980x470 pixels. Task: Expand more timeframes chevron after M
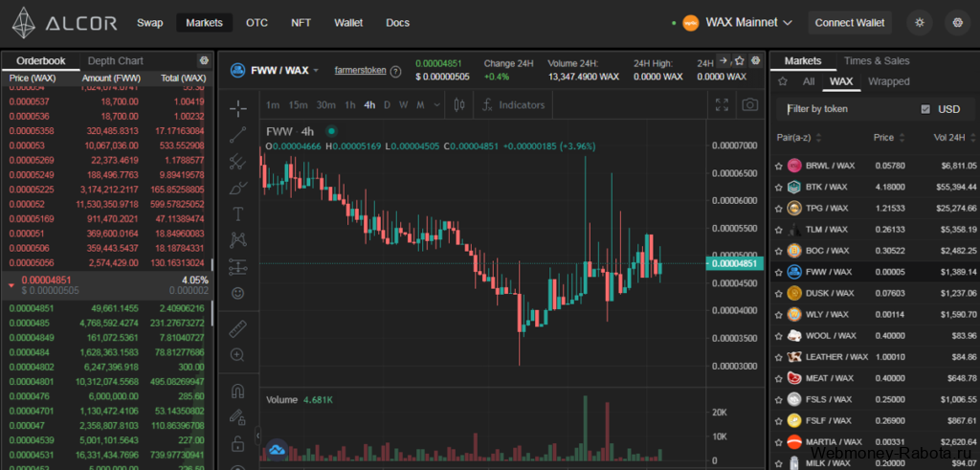point(436,105)
